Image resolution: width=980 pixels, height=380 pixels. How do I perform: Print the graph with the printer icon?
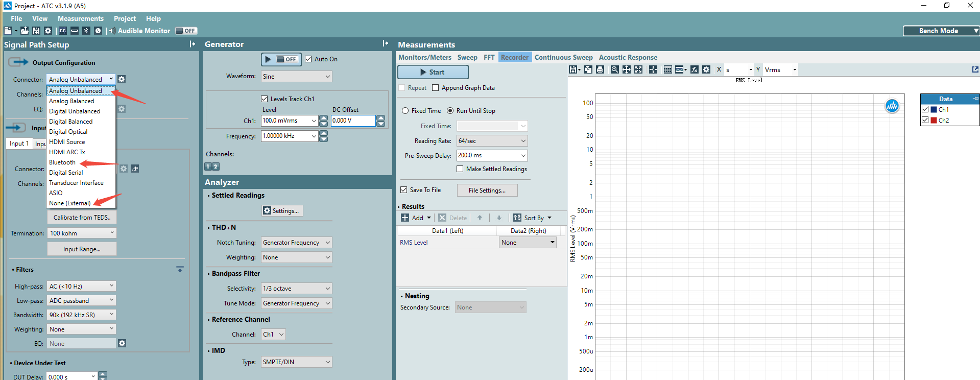[600, 69]
